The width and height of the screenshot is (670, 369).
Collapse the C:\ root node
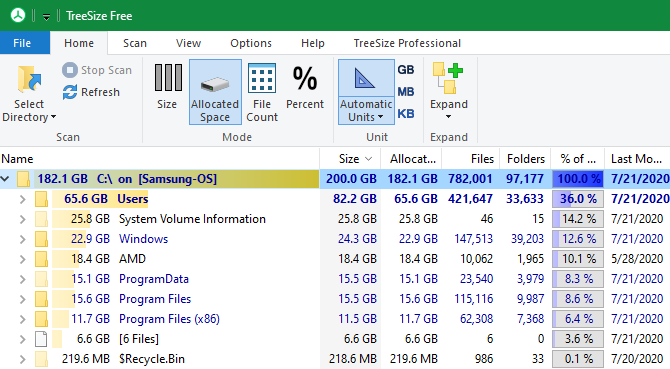click(x=5, y=179)
